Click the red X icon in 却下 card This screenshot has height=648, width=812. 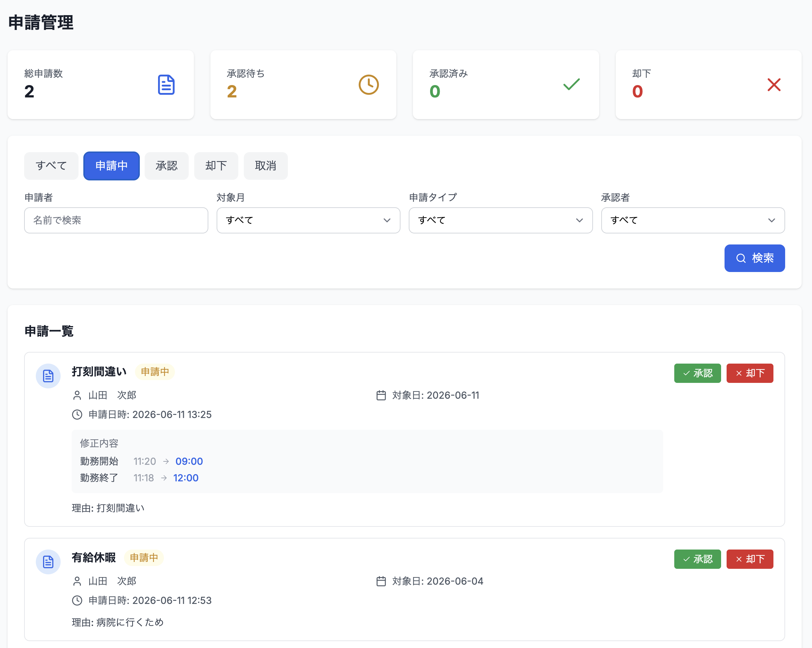[x=774, y=85]
